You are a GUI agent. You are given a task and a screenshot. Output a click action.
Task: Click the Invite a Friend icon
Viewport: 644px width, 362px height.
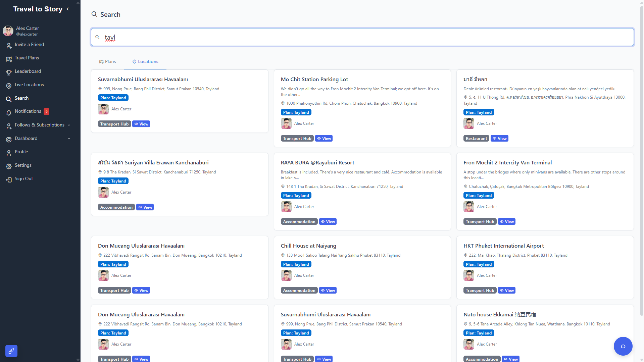point(9,45)
